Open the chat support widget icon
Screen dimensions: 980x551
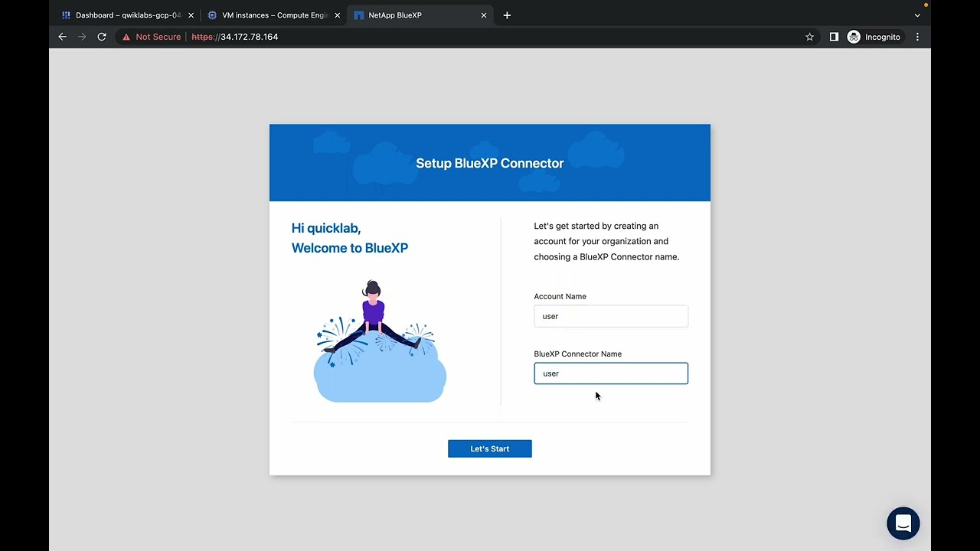pyautogui.click(x=903, y=523)
